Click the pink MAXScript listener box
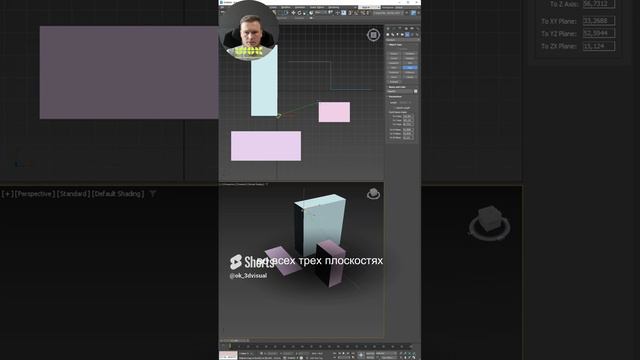Screen dimensions: 640x360 click(x=228, y=355)
